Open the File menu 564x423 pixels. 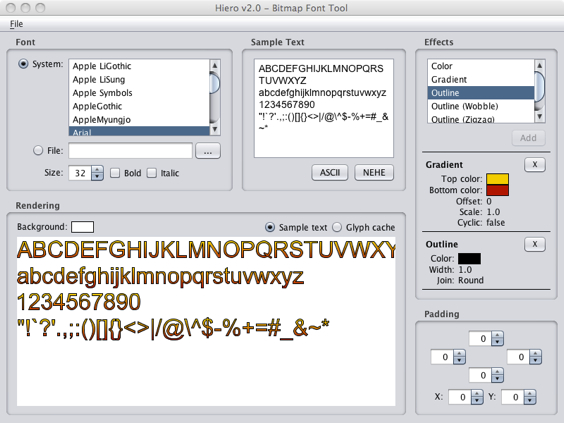click(16, 24)
